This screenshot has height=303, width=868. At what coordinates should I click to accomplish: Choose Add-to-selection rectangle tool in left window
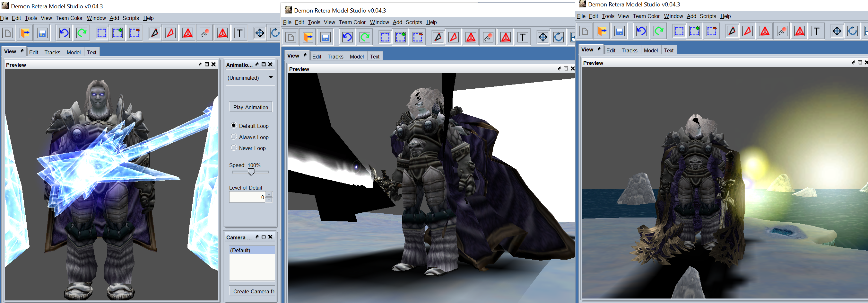click(117, 33)
